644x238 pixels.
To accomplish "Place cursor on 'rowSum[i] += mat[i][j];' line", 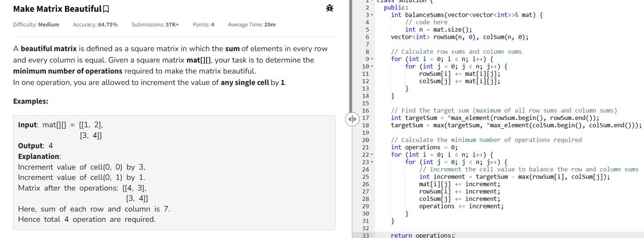I will click(460, 74).
